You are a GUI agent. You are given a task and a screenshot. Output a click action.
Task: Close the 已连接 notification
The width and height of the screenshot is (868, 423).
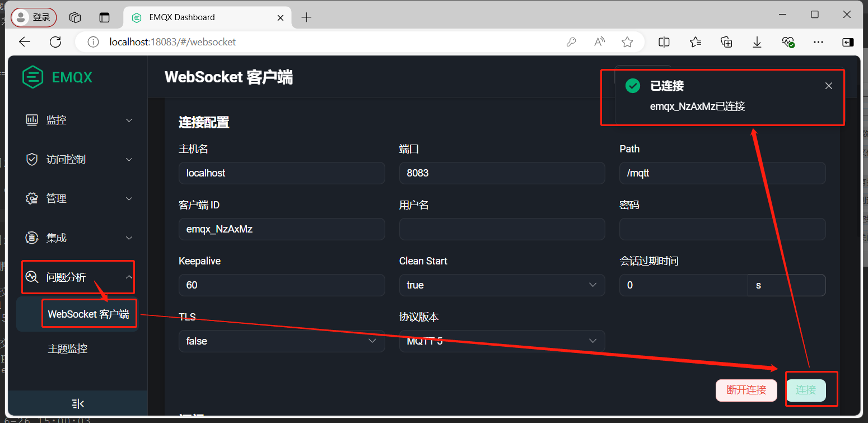coord(829,86)
